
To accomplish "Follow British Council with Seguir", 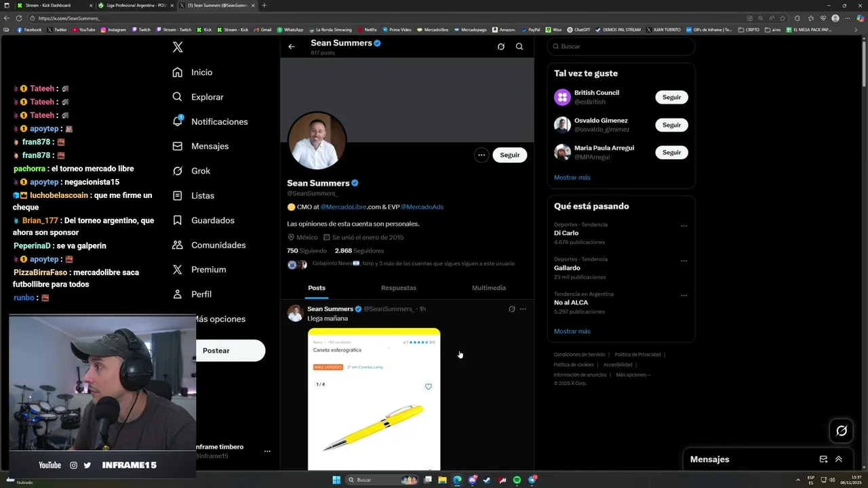I will tap(672, 98).
